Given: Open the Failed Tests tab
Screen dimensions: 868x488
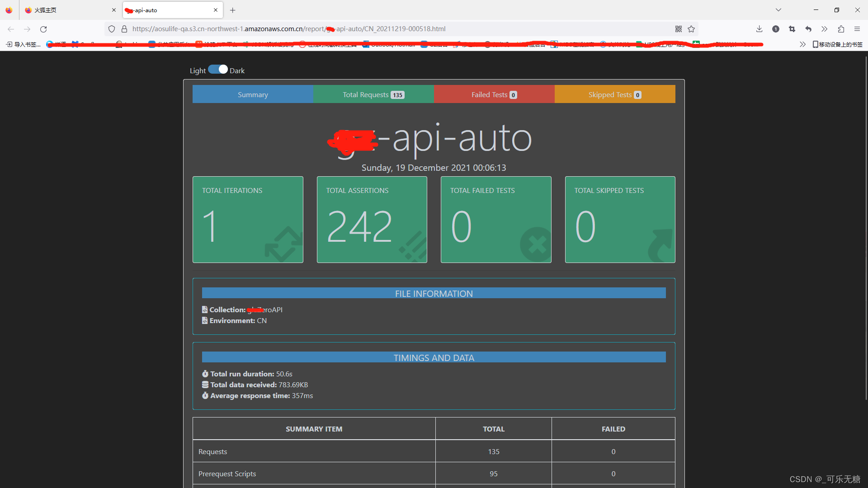Looking at the screenshot, I should [x=494, y=94].
